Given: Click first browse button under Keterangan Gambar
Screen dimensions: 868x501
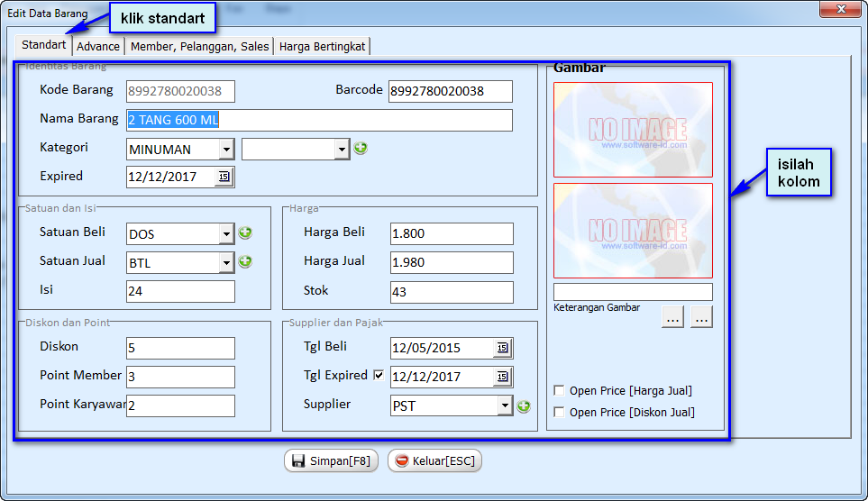Looking at the screenshot, I should click(672, 317).
